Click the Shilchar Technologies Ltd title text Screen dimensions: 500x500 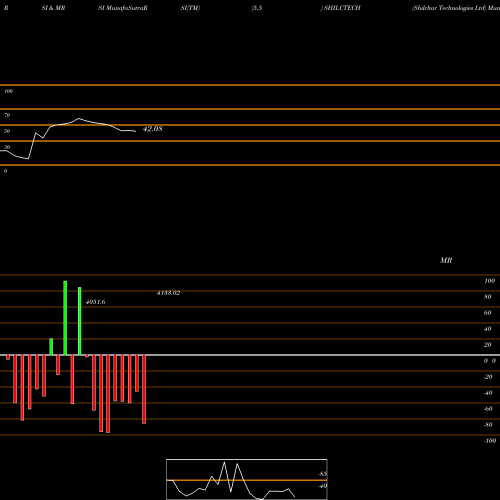pos(449,8)
